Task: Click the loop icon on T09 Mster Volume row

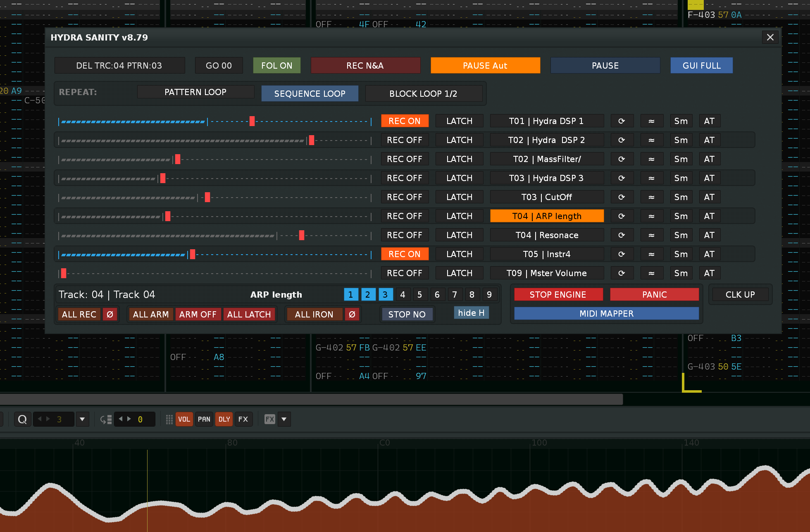Action: click(x=622, y=273)
